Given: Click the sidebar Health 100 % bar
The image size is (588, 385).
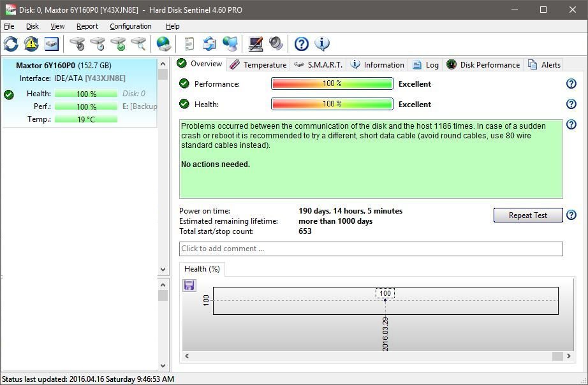Looking at the screenshot, I should (86, 94).
